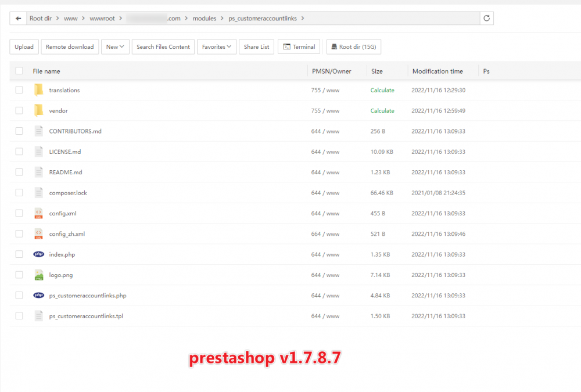Click the refresh icon in the address bar
Screen dimensions: 581x392
click(487, 18)
